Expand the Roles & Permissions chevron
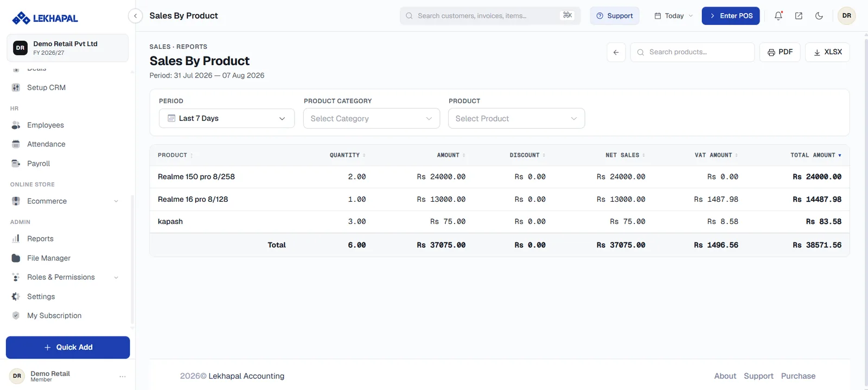This screenshot has width=868, height=390. (116, 277)
